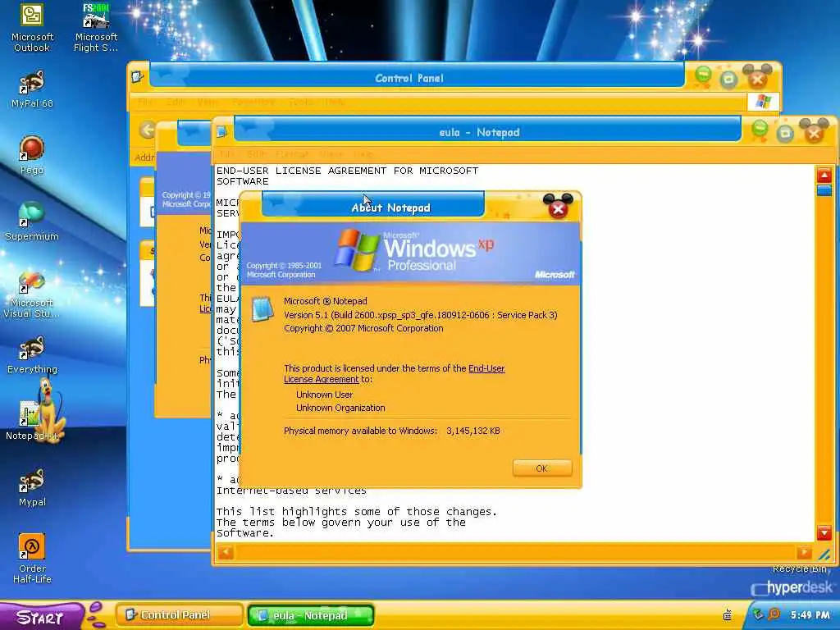The width and height of the screenshot is (840, 630).
Task: Open the Microsoft Flight Simulator desktop shortcut
Action: [x=96, y=27]
